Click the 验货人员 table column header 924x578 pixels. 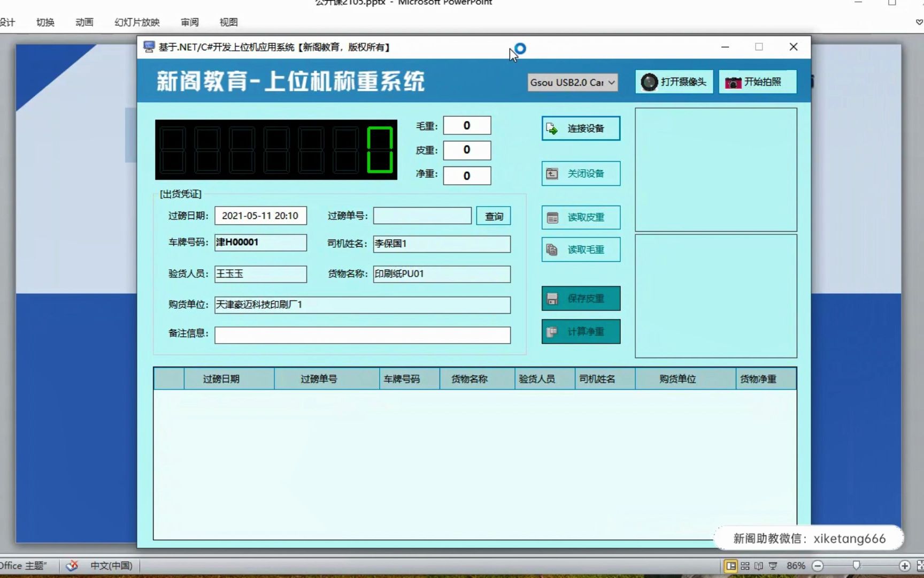pos(545,379)
